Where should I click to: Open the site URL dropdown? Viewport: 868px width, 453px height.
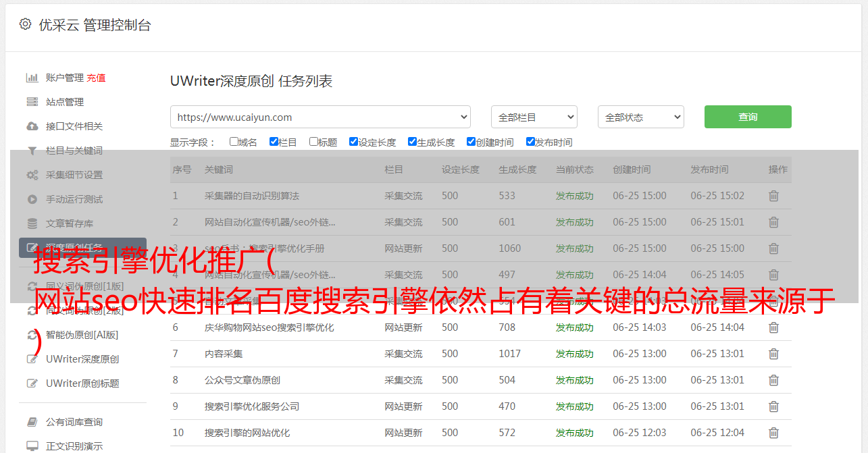[320, 117]
